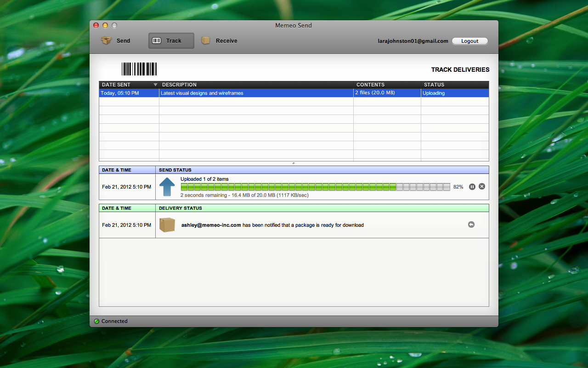588x368 pixels.
Task: Click the 82% progress label
Action: [x=458, y=187]
